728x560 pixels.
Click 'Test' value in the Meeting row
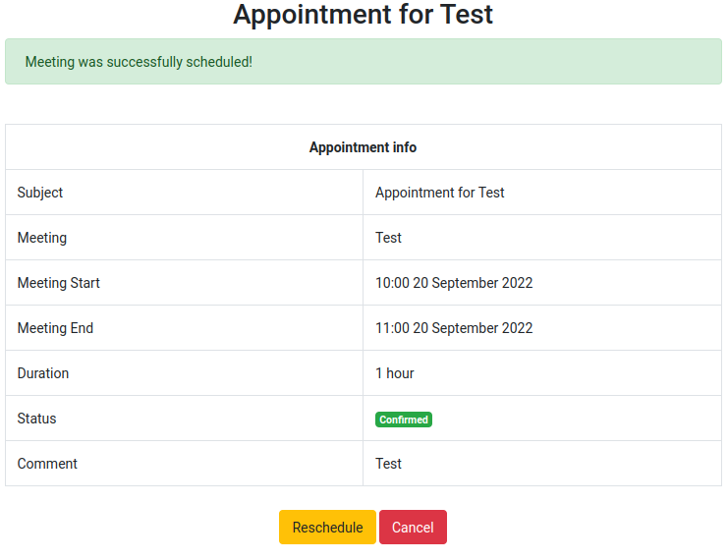click(x=388, y=238)
